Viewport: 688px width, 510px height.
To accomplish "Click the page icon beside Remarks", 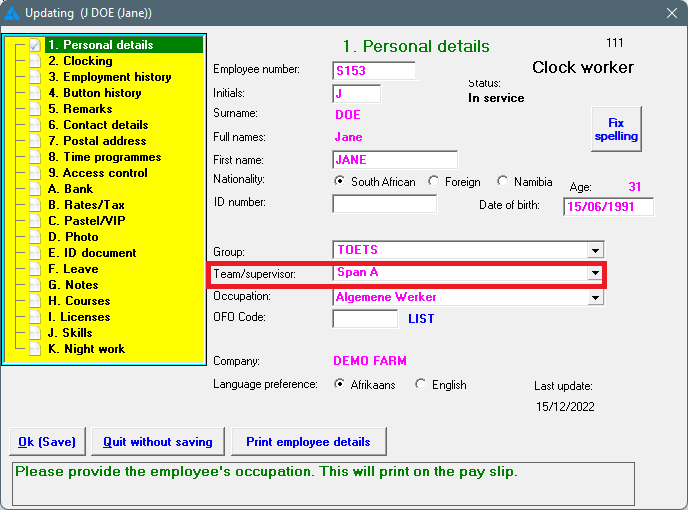I will click(x=35, y=109).
